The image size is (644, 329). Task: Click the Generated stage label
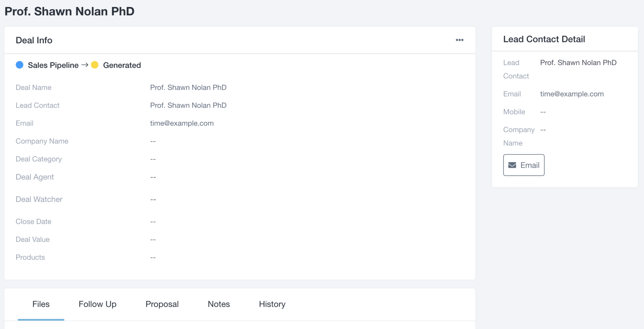click(x=122, y=65)
